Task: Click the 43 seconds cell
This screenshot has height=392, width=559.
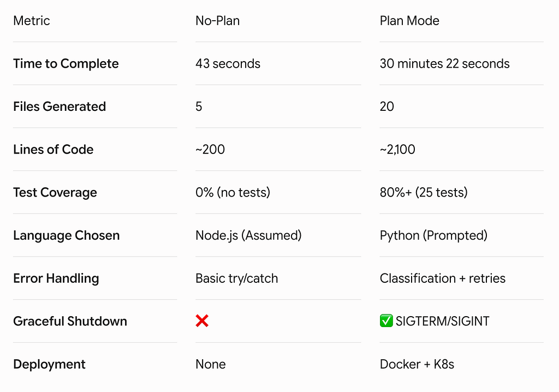Action: pyautogui.click(x=228, y=63)
